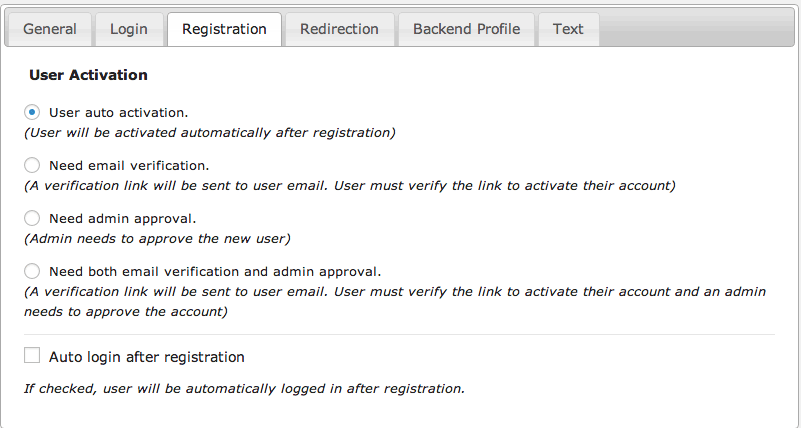Open the Backend Profile tab
801x428 pixels.
tap(466, 29)
